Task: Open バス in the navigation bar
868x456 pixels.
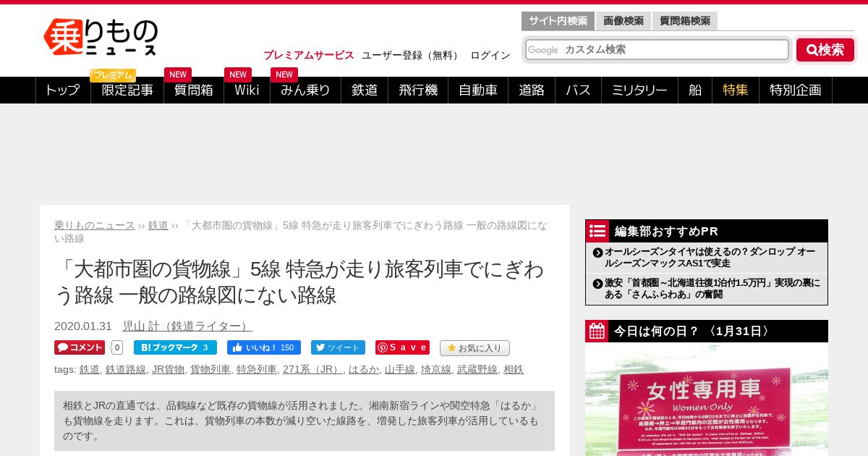Action: [578, 90]
